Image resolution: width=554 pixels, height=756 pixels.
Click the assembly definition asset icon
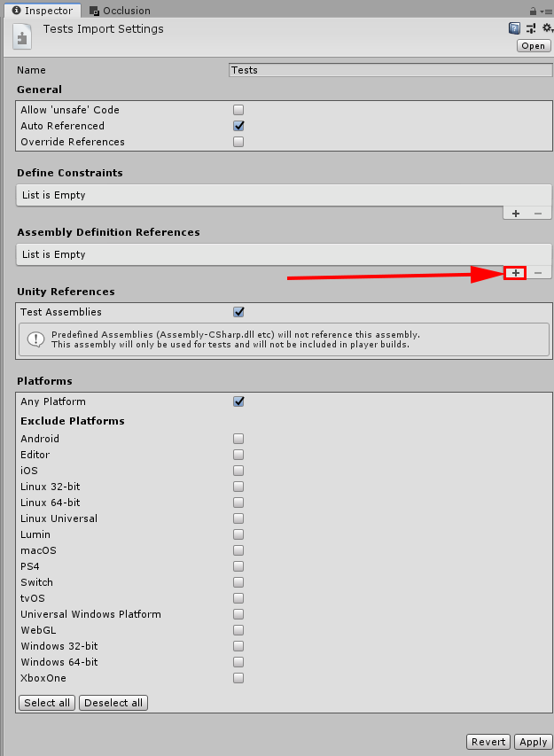tap(22, 37)
